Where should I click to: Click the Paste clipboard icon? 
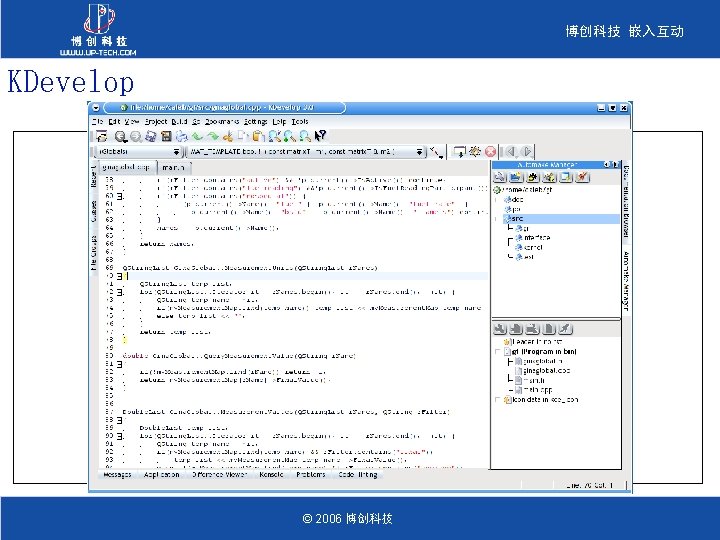(259, 136)
